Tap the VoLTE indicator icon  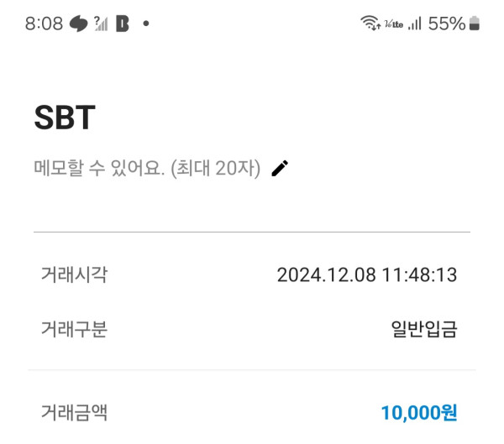tap(393, 24)
